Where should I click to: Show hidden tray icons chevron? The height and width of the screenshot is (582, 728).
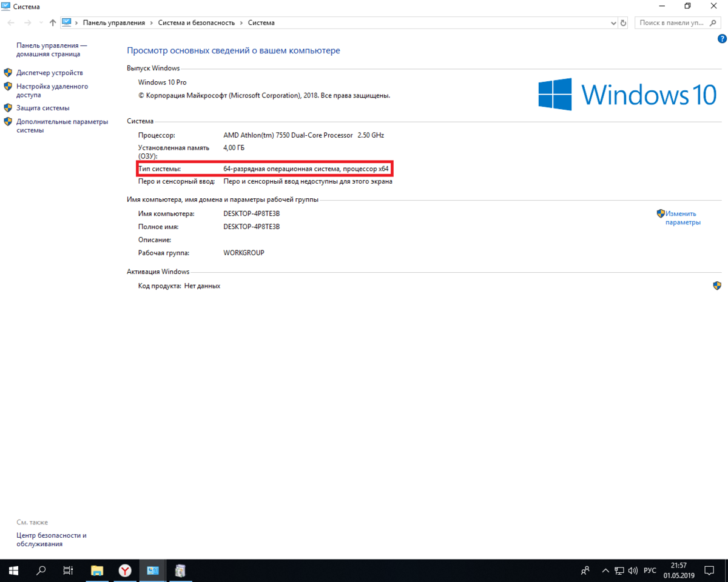point(605,570)
